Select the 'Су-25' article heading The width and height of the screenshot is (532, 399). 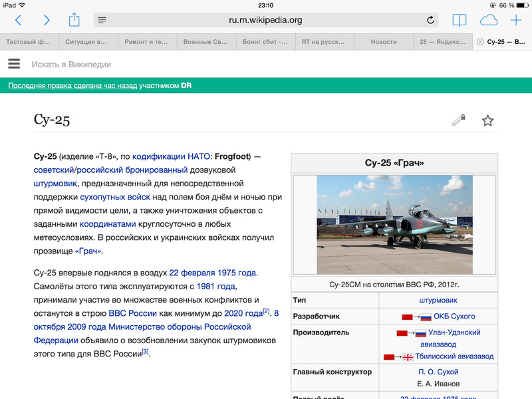point(52,120)
